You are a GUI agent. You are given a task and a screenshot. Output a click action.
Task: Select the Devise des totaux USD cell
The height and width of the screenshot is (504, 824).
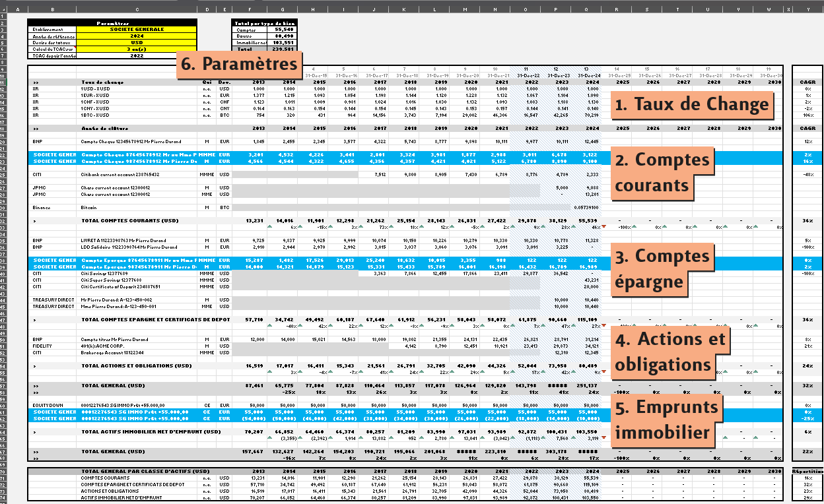click(137, 43)
